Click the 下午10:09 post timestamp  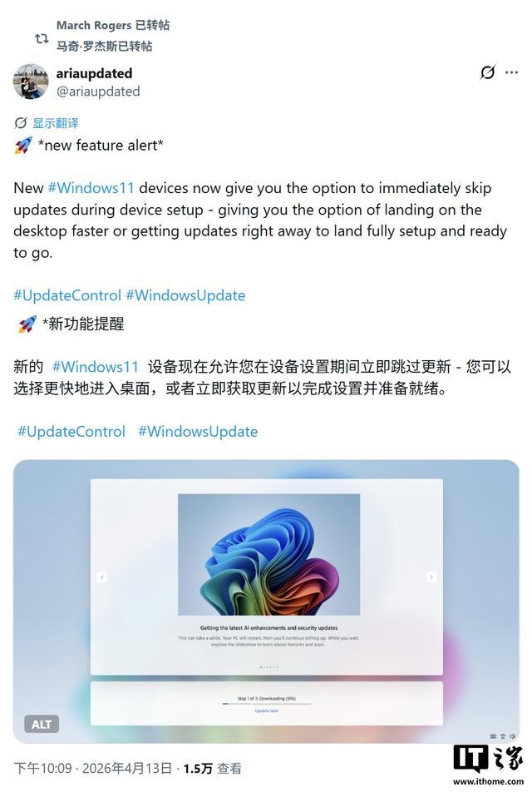point(43,768)
